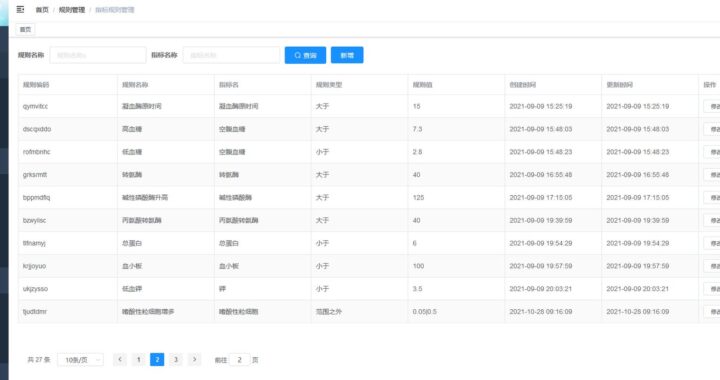720x380 pixels.
Task: Click rule value 0.05|0.5
Action: 425,312
